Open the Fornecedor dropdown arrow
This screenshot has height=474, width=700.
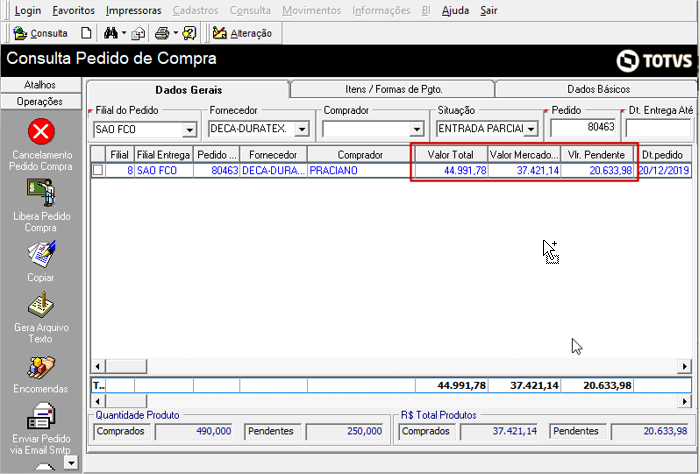(302, 129)
